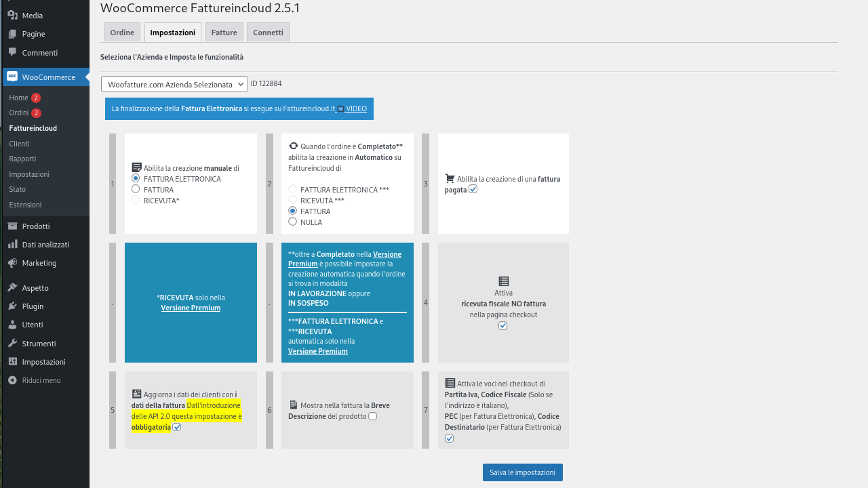Click the Aspetto paintbrush icon
868x488 pixels.
[12, 288]
